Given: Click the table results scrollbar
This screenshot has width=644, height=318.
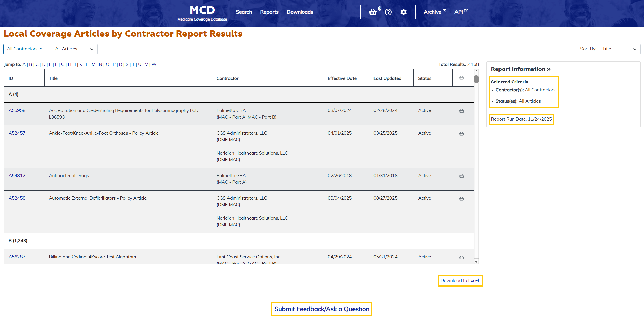Looking at the screenshot, I should 476,79.
